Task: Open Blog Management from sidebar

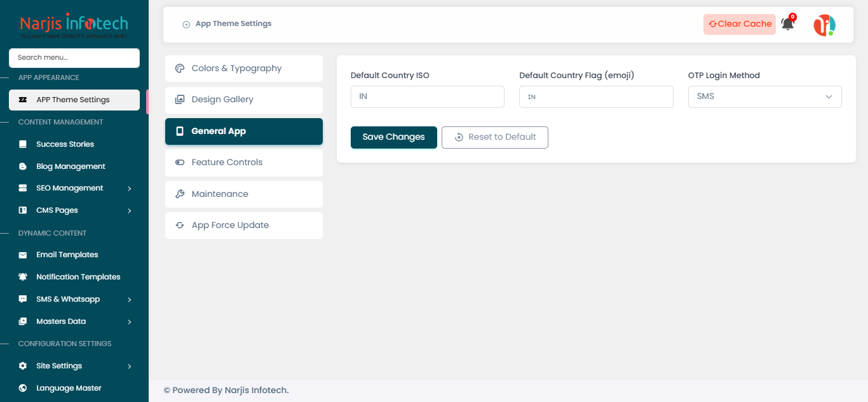Action: [x=74, y=166]
